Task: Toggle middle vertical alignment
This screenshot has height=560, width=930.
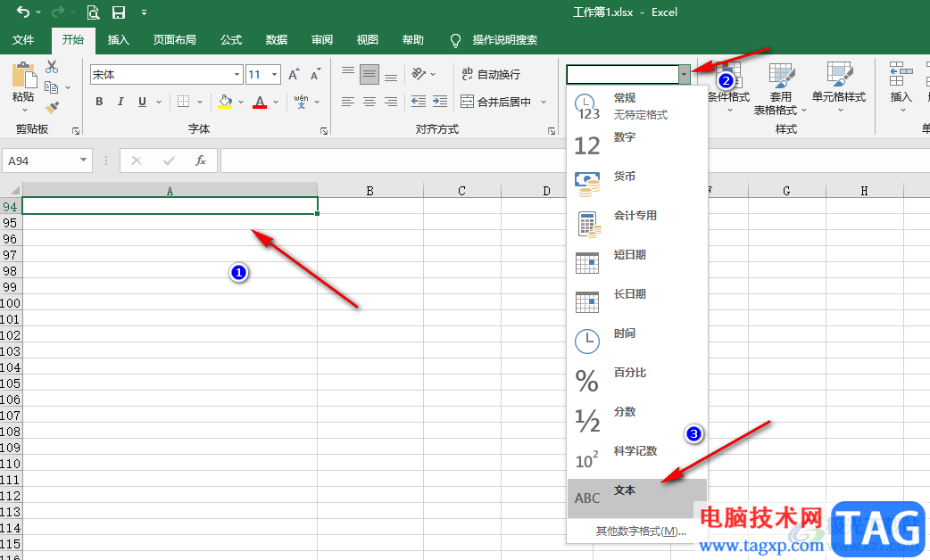Action: 370,75
